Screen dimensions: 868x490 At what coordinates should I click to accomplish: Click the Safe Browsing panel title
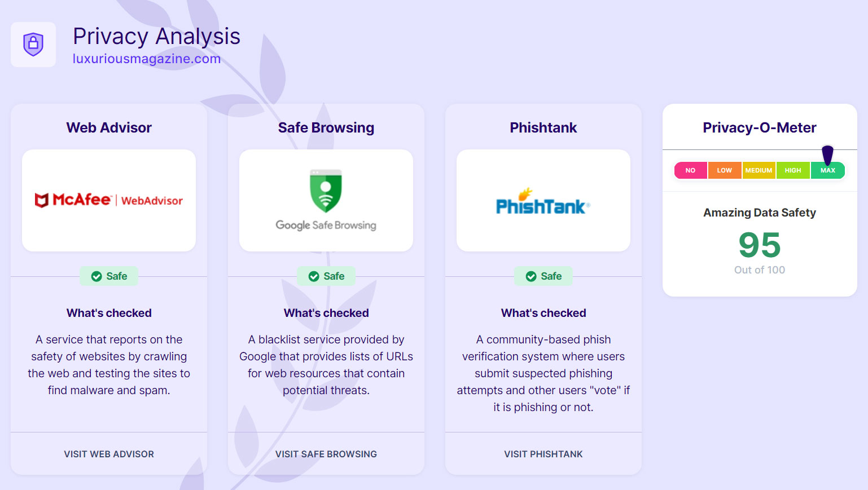(x=326, y=127)
